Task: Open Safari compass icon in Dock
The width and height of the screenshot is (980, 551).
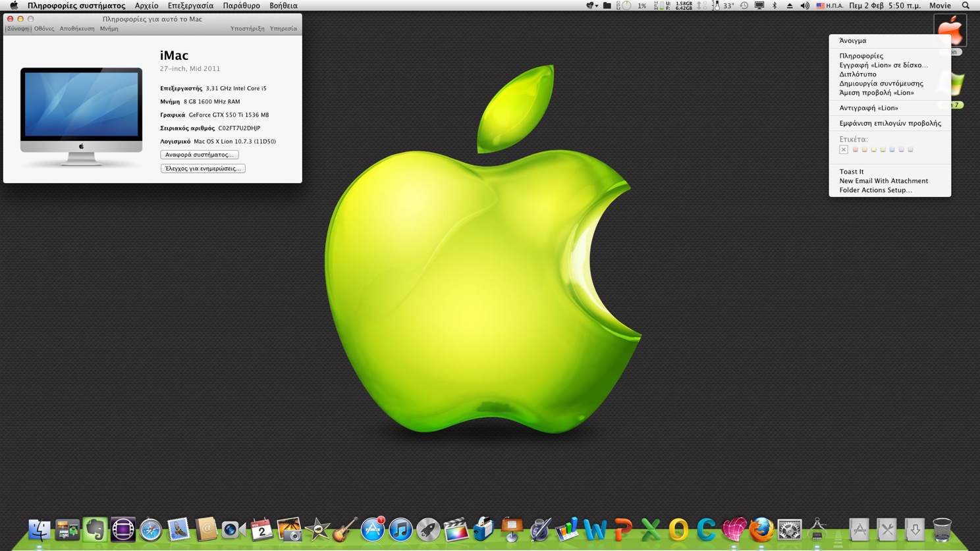Action: coord(151,530)
